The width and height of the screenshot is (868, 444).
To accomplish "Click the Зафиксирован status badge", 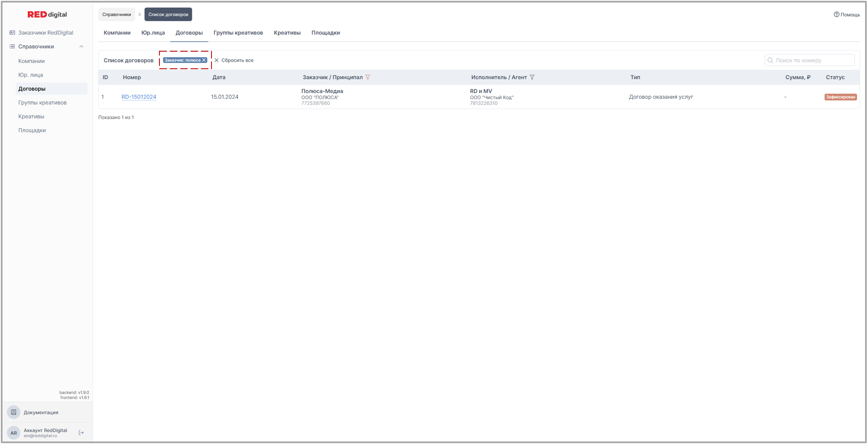I will click(841, 97).
